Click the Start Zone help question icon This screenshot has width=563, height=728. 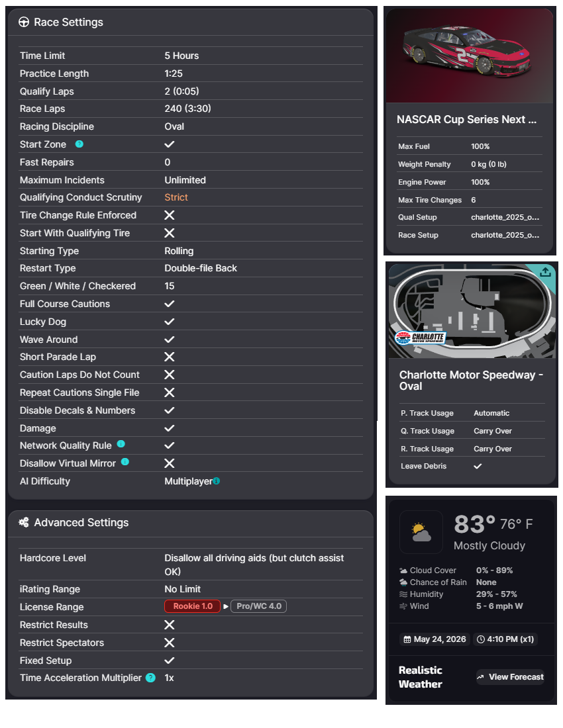coord(79,144)
